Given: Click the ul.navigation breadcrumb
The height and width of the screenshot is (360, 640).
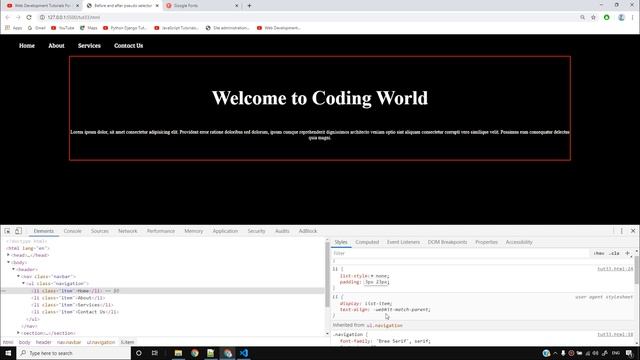Looking at the screenshot, I should coord(101,342).
